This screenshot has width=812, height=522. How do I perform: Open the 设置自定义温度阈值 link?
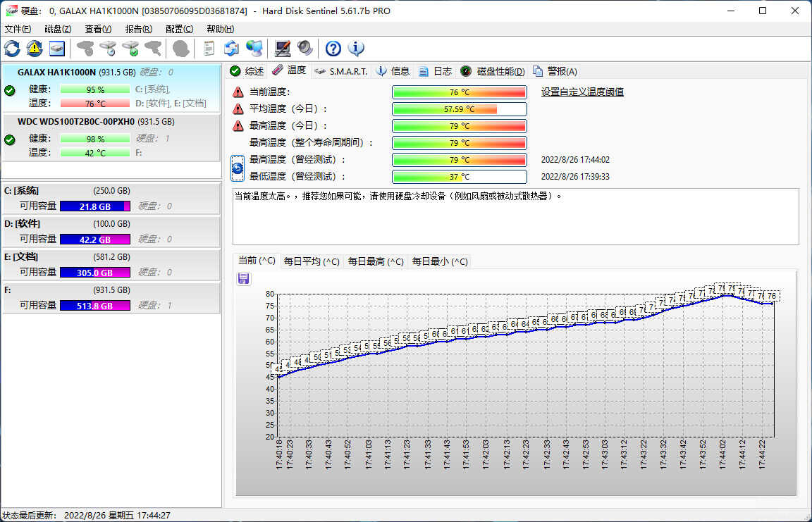582,92
